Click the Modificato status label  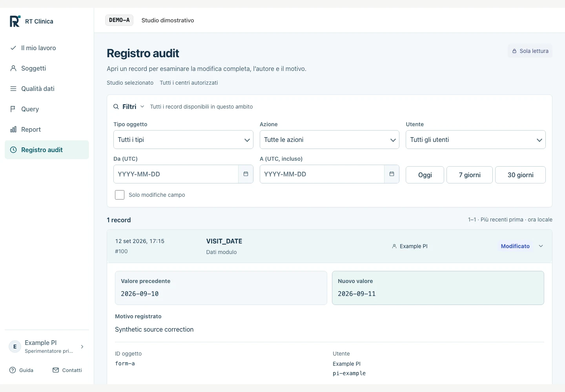tap(515, 246)
